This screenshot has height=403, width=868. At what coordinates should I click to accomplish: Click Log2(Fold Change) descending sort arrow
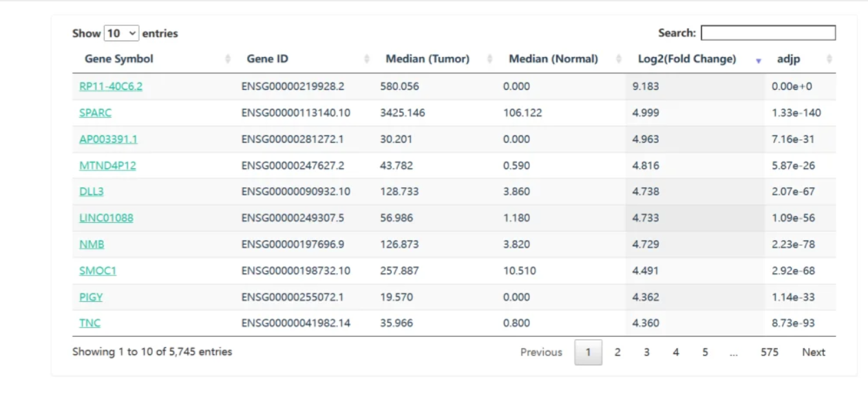759,61
